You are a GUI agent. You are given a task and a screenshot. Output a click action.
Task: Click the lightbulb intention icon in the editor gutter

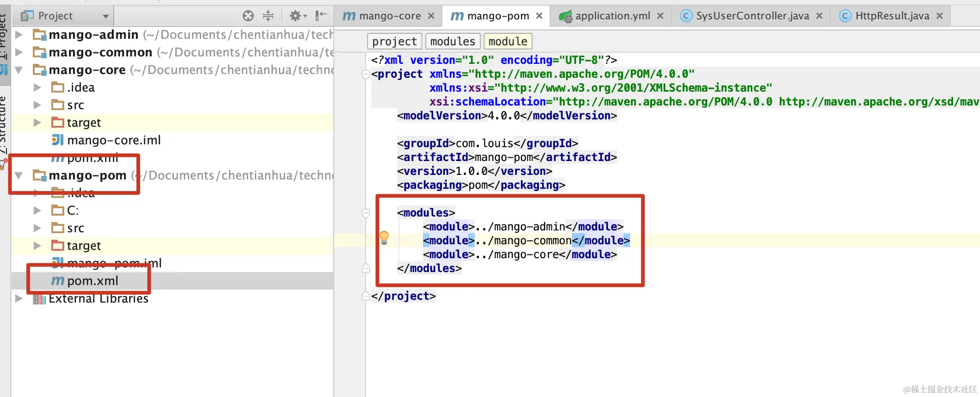pyautogui.click(x=384, y=238)
